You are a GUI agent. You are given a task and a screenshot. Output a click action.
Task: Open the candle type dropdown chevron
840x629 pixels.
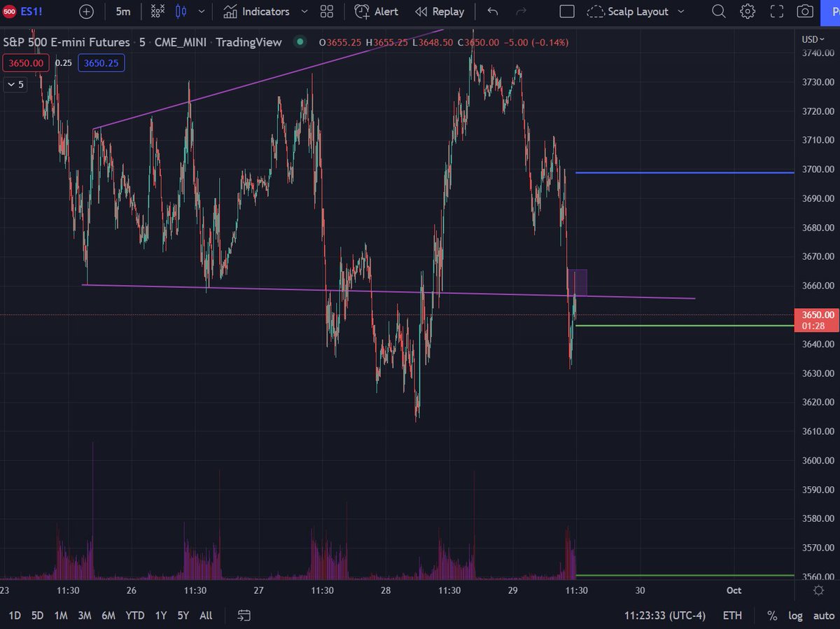201,11
